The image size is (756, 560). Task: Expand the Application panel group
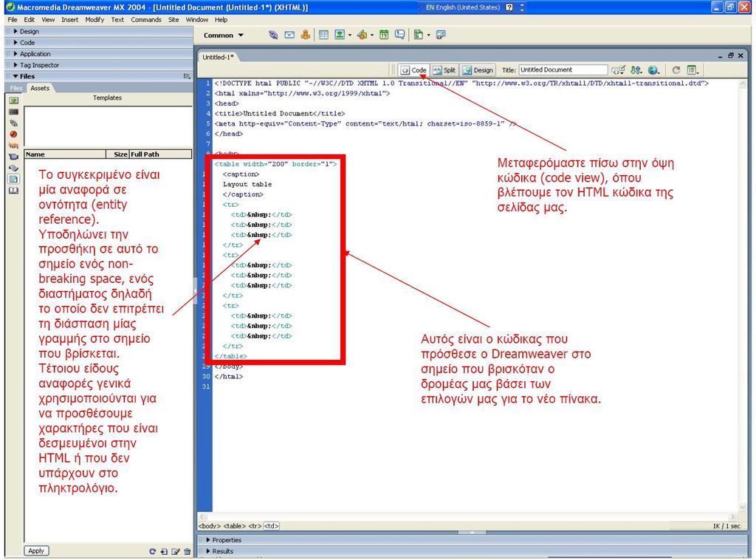point(16,53)
